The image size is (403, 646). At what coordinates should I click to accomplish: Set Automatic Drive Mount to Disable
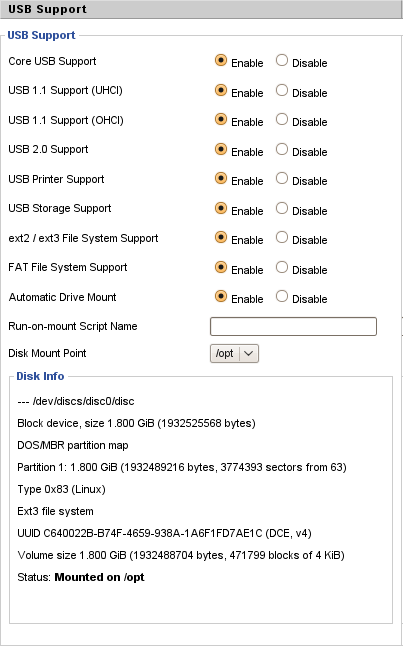click(282, 296)
